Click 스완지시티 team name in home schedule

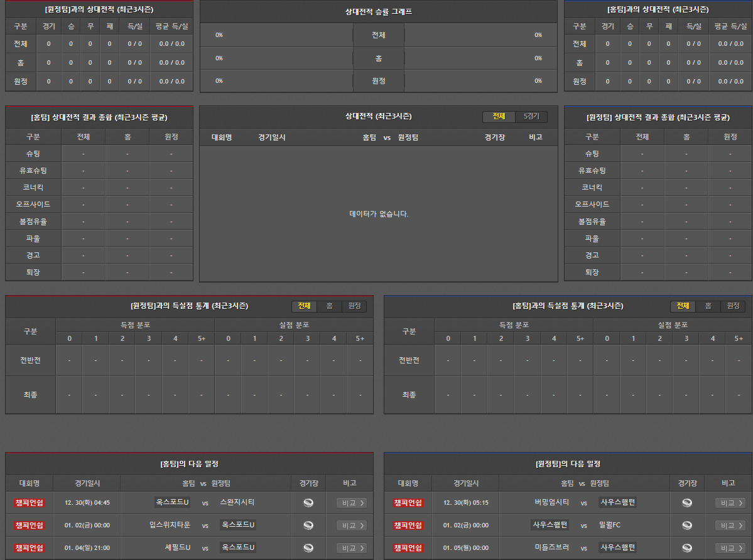coord(237,502)
